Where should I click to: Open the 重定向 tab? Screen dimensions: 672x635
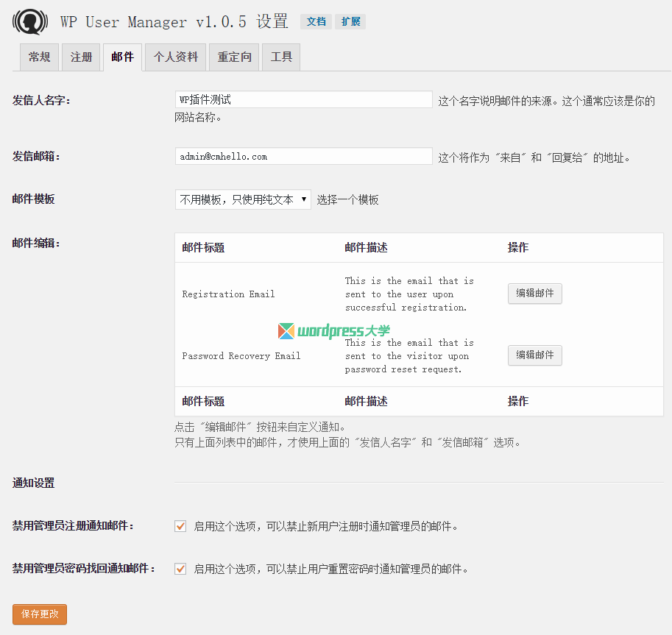tap(233, 56)
